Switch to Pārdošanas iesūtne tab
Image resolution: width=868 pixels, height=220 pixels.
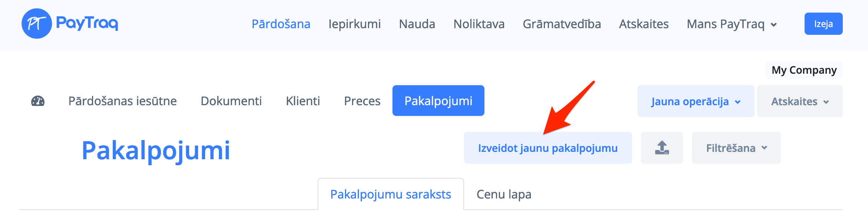click(122, 101)
